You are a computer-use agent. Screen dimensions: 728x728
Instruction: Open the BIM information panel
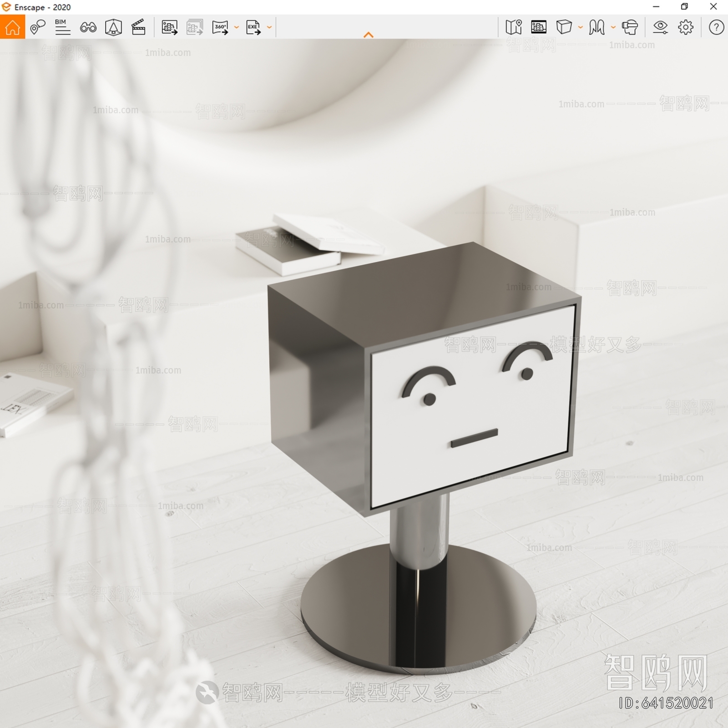(x=62, y=27)
